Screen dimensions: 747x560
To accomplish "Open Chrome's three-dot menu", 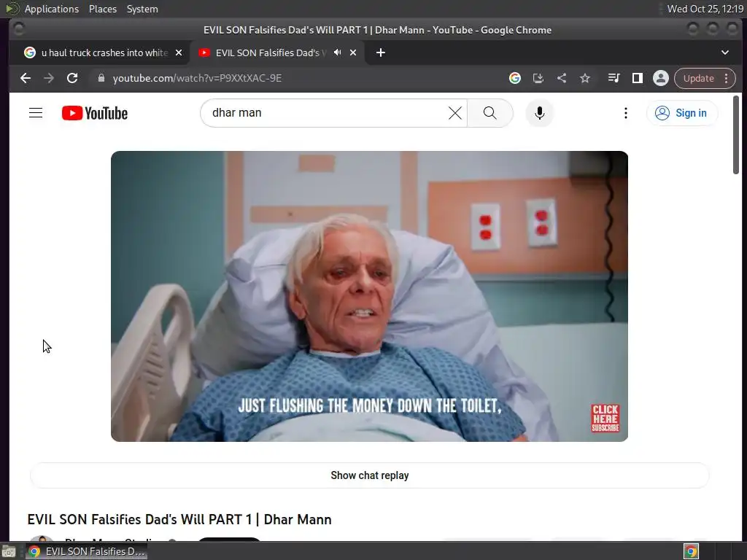I will tap(727, 78).
